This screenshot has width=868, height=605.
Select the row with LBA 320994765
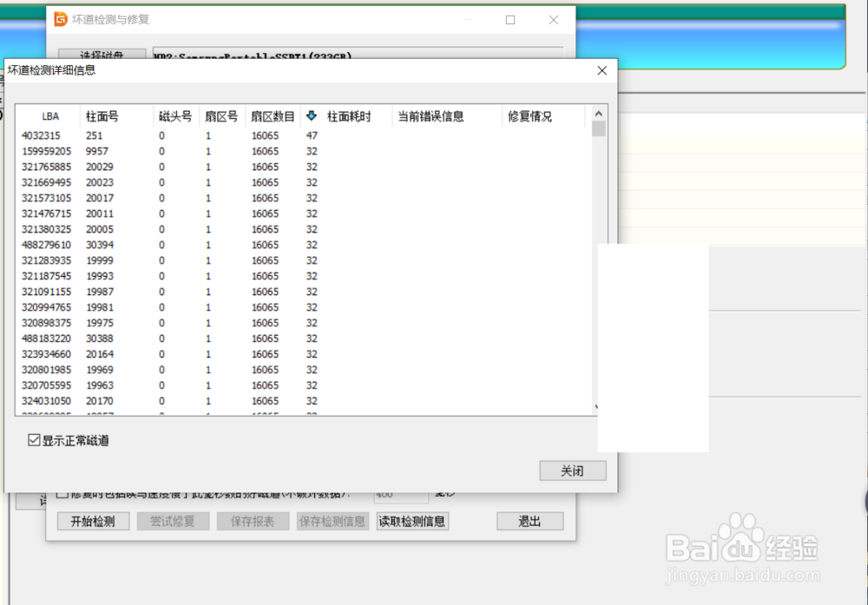click(x=305, y=307)
